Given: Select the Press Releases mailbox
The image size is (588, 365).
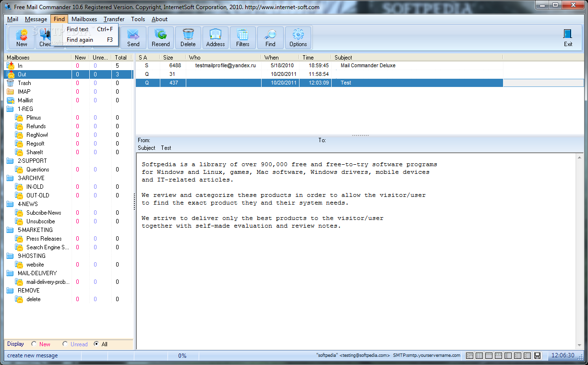Looking at the screenshot, I should click(x=44, y=239).
